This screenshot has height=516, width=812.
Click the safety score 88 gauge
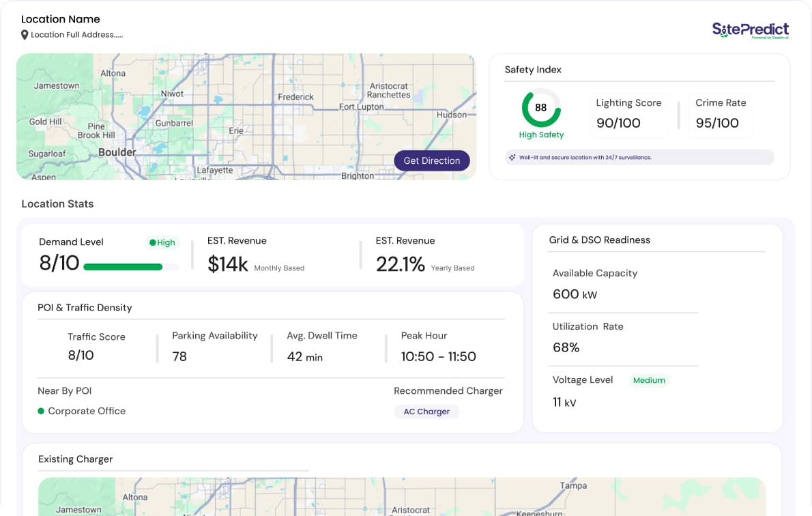coord(540,108)
